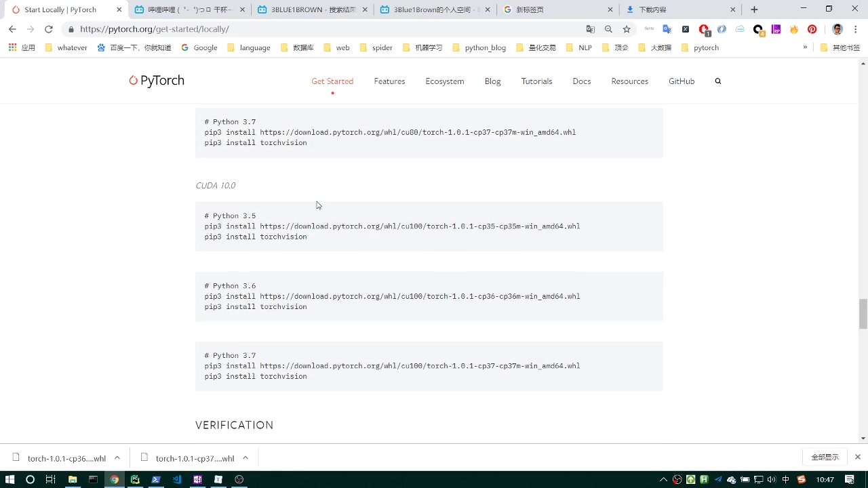The image size is (868, 488).
Task: Switch to the 3BLUE1BROWN search results tab
Action: click(x=313, y=9)
